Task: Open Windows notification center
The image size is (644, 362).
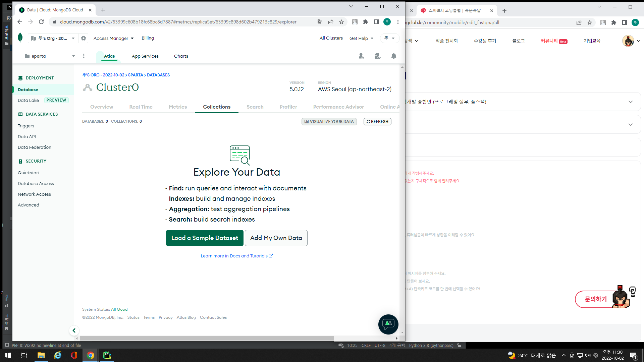Action: (634, 356)
